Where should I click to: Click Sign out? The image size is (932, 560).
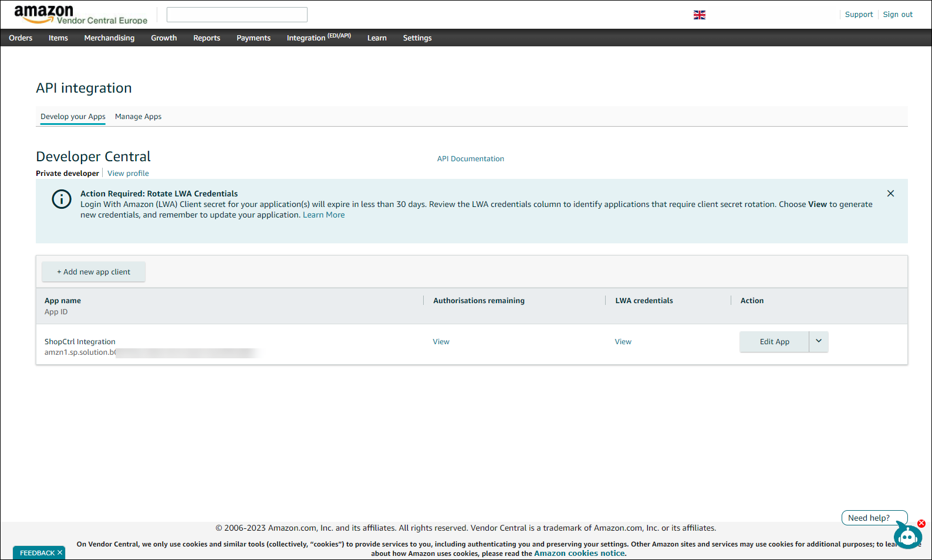point(898,15)
